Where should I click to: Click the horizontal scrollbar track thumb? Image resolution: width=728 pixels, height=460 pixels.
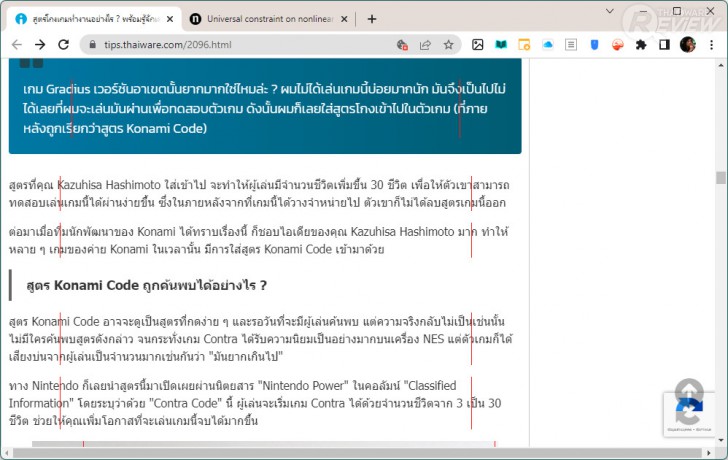(357, 453)
